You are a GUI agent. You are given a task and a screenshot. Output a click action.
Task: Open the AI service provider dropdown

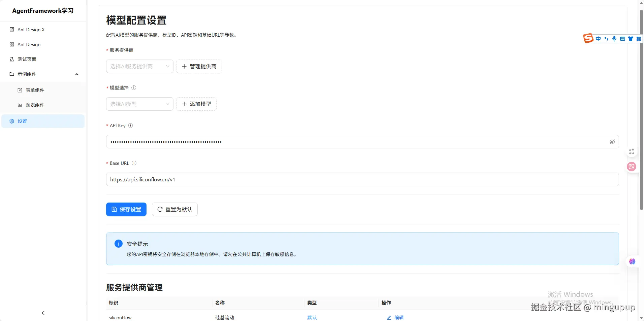coord(139,66)
